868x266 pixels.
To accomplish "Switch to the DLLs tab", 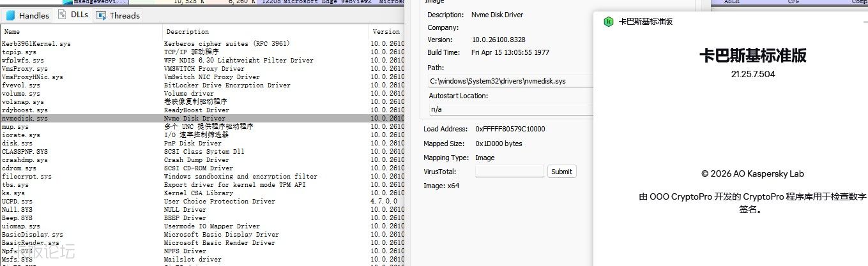I will (x=73, y=15).
